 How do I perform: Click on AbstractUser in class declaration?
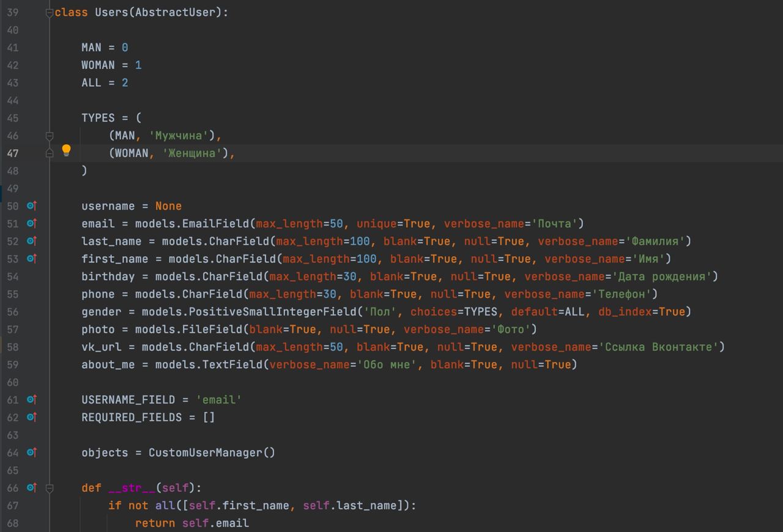[x=176, y=12]
